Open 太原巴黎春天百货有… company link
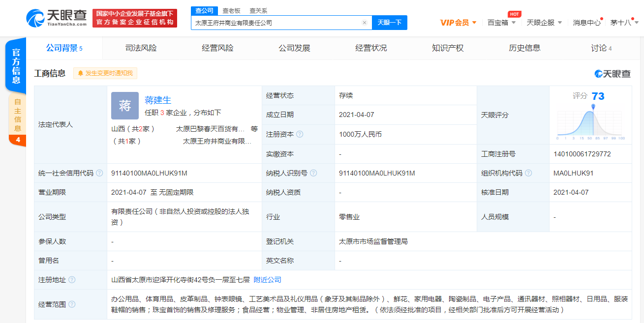This screenshot has width=644, height=323. (x=211, y=129)
